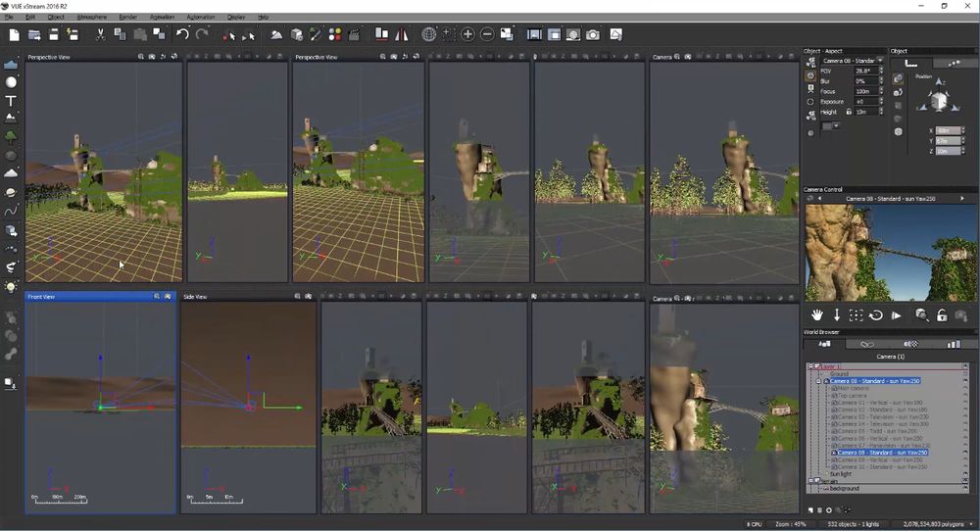Click the sphere primitive tool in left toolbar
Screen dimensions: 980x531
12,83
